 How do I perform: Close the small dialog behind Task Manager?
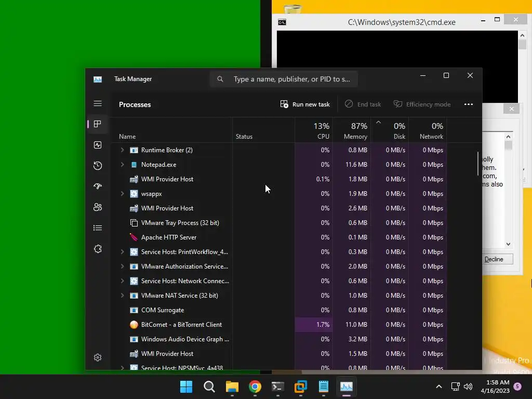coord(511,109)
